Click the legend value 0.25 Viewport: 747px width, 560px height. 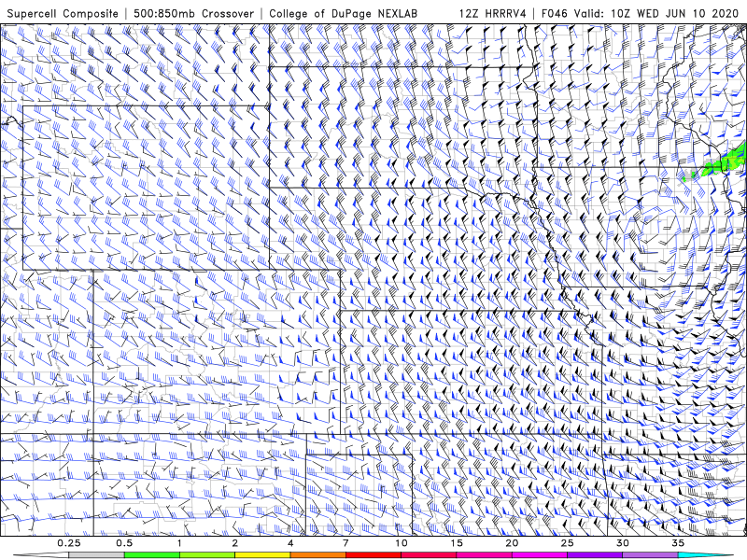[x=69, y=543]
